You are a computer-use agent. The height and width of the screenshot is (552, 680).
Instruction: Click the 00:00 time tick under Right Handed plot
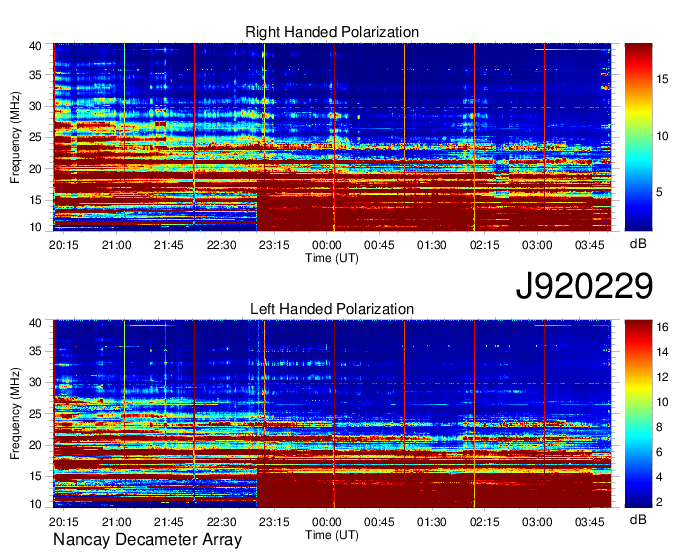[327, 245]
